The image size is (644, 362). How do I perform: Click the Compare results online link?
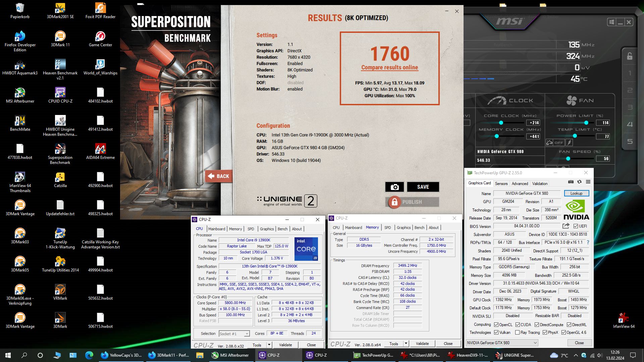[389, 67]
